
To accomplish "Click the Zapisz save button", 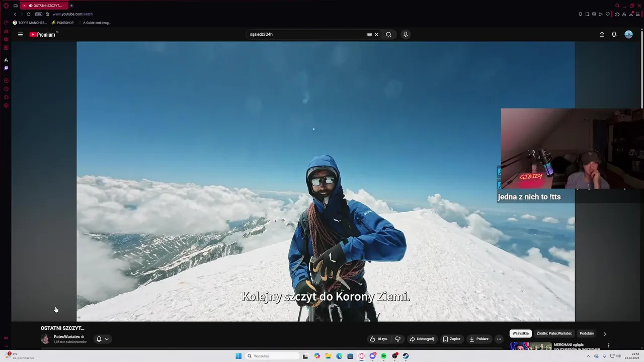I will point(451,339).
